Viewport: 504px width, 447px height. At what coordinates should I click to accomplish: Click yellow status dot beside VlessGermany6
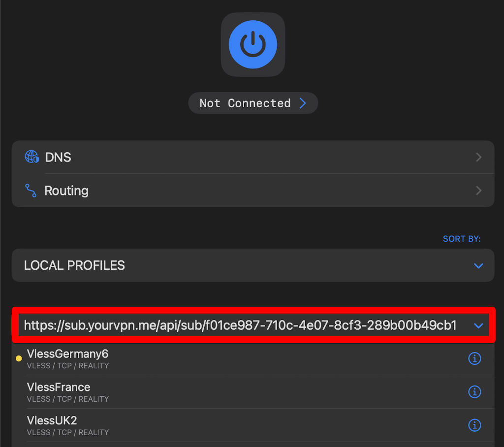pos(19,358)
